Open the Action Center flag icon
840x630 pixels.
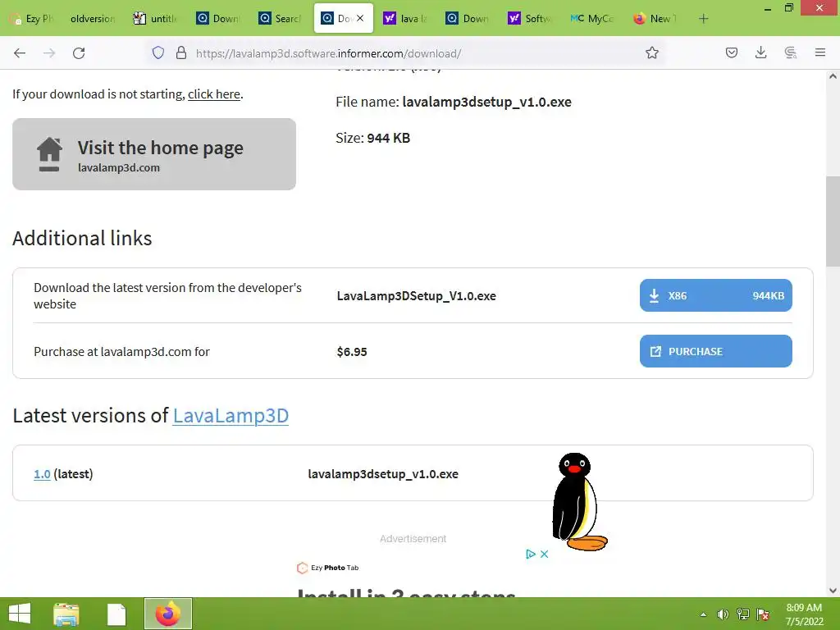(x=763, y=614)
